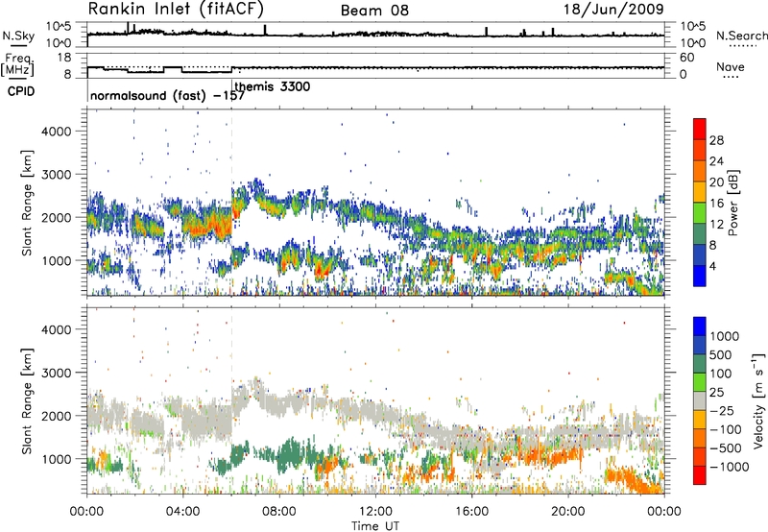
Task: Click the '3000' tick on the velocity panel
Action: (x=57, y=373)
